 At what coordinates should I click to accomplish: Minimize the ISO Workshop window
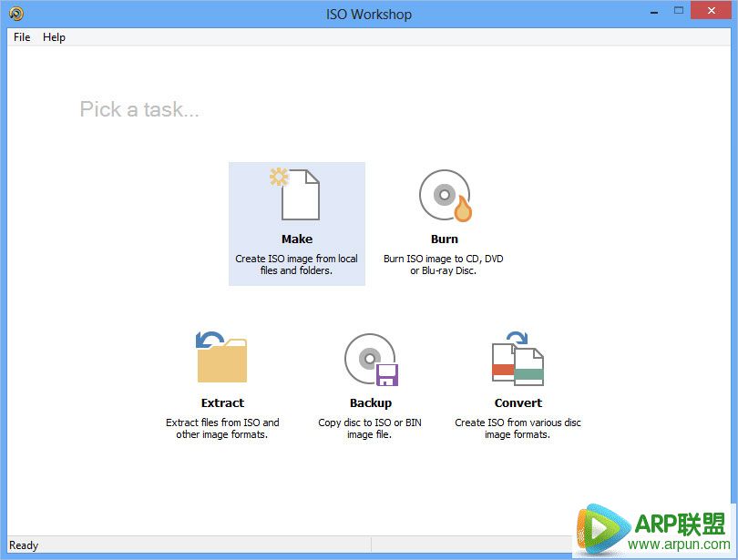point(654,12)
